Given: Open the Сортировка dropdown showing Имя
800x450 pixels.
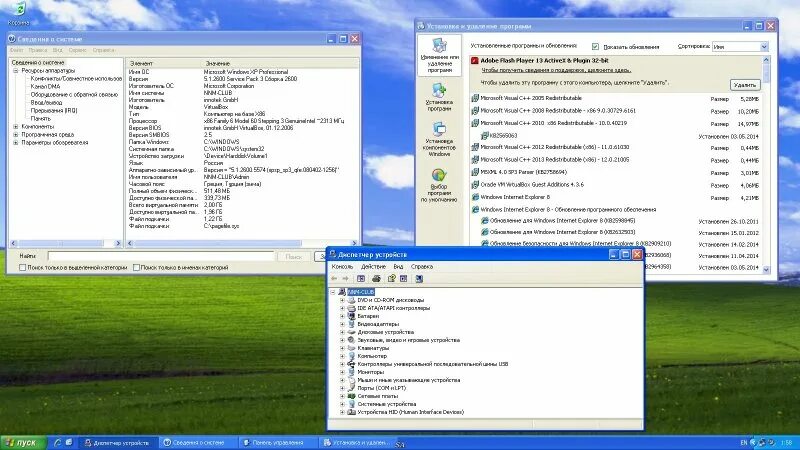Looking at the screenshot, I should (x=740, y=46).
